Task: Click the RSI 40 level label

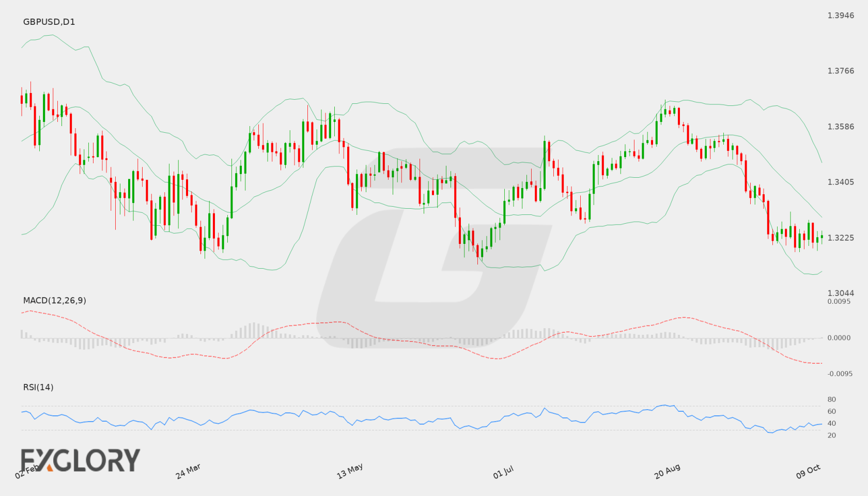Action: pyautogui.click(x=832, y=423)
